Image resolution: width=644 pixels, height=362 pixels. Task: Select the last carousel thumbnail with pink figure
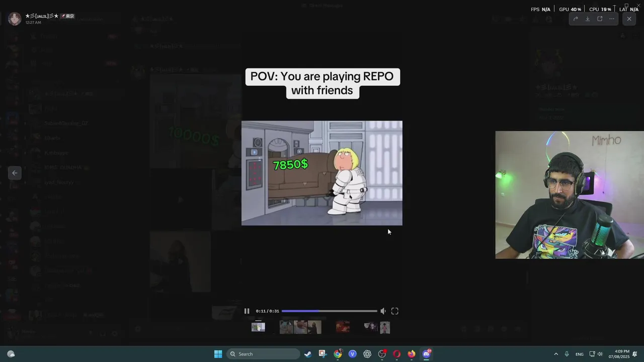(385, 327)
